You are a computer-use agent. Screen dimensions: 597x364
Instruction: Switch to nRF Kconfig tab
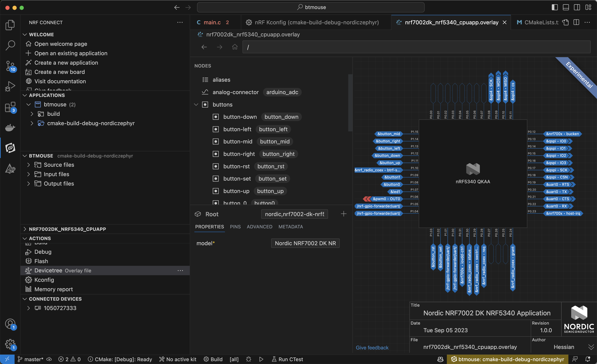[x=316, y=22]
